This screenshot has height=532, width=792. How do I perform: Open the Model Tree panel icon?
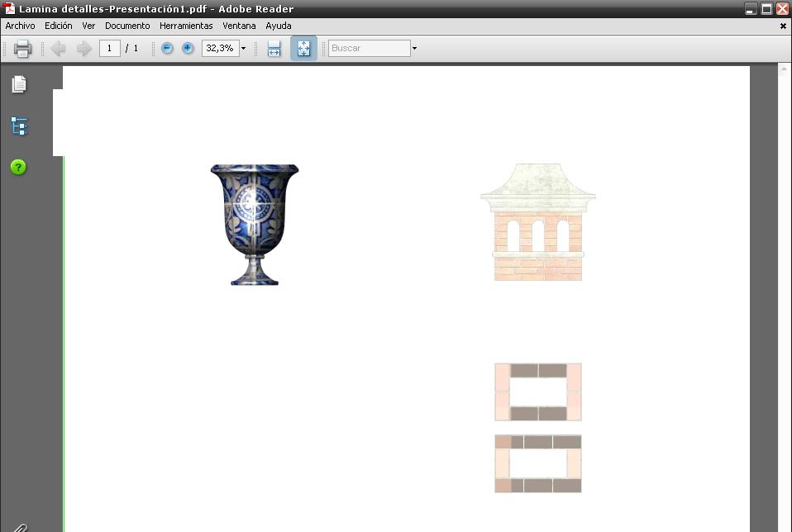[19, 126]
